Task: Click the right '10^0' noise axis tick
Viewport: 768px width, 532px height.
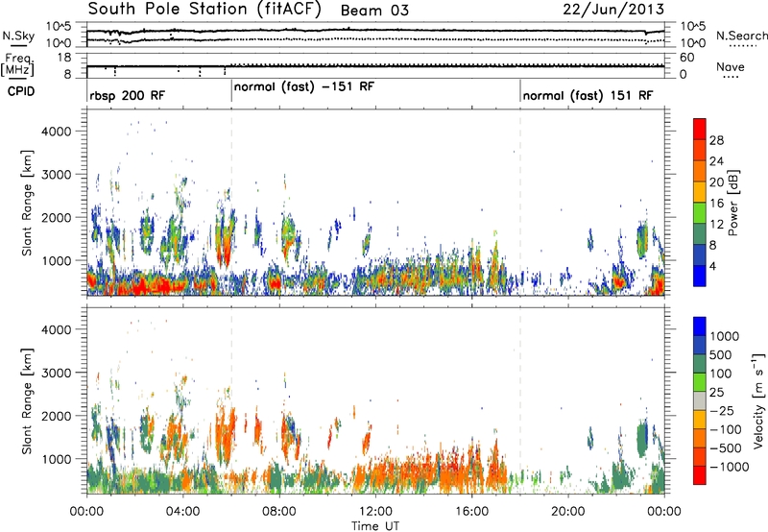Action: coord(693,43)
